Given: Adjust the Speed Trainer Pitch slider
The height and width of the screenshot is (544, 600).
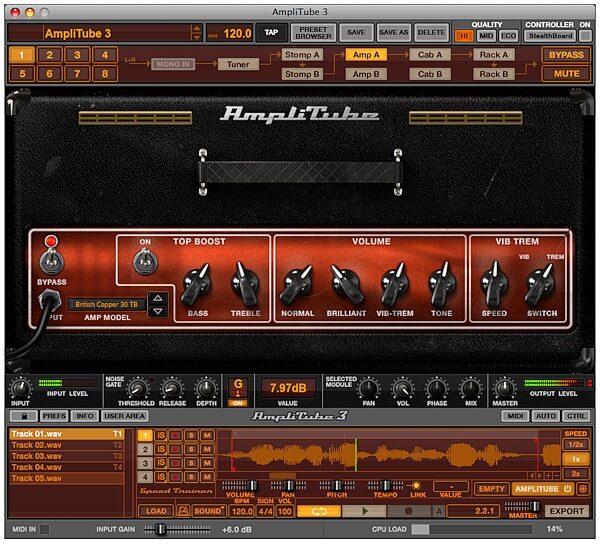Looking at the screenshot, I should coord(337,485).
